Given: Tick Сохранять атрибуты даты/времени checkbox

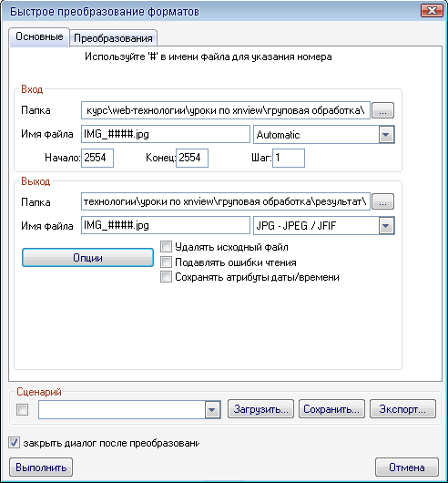Looking at the screenshot, I should (166, 277).
